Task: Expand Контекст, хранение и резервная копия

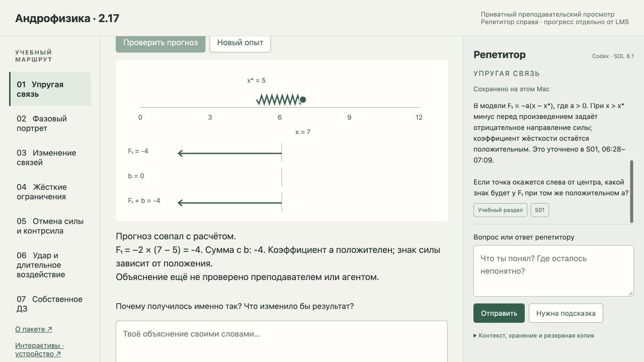Action: click(533, 335)
